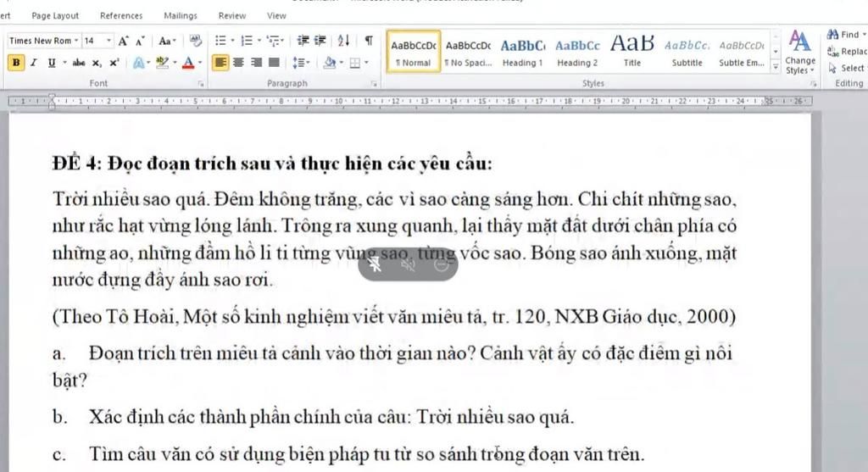Viewport: 868px width, 472px height.
Task: Toggle Subscript formatting
Action: pyautogui.click(x=97, y=63)
